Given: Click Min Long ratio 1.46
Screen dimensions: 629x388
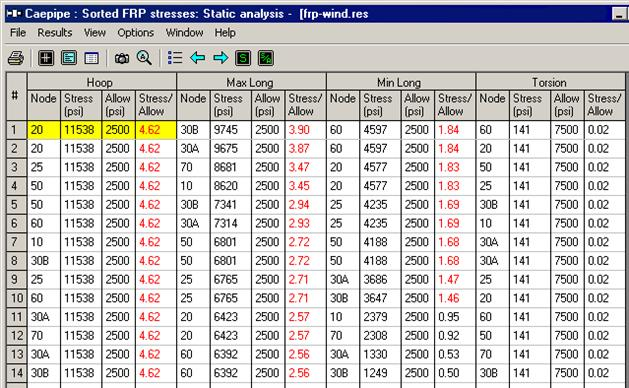Looking at the screenshot, I should click(x=449, y=298).
